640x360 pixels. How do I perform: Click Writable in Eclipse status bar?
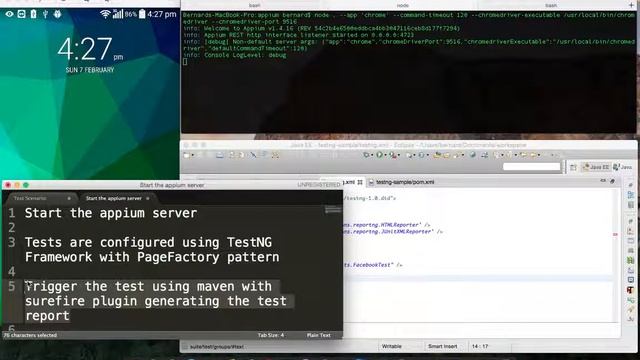391,347
